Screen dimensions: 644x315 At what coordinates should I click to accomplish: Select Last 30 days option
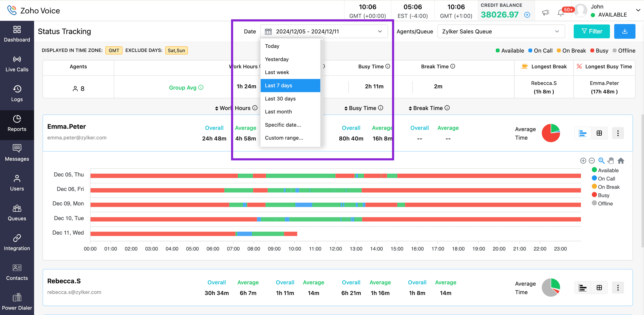[280, 99]
